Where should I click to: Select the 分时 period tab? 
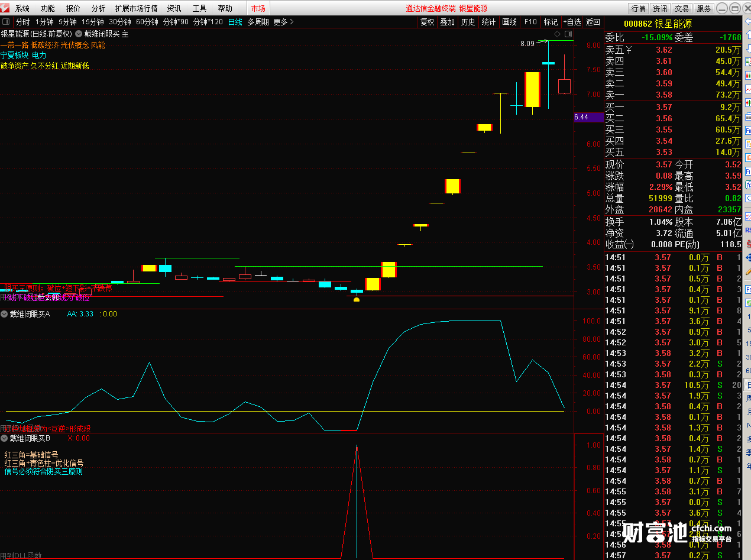coord(22,22)
